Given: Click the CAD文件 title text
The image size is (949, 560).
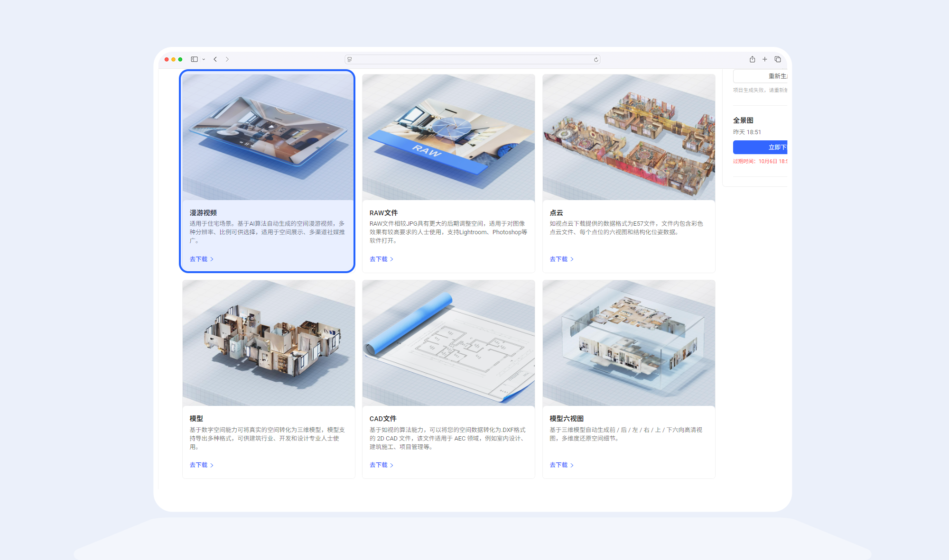Looking at the screenshot, I should click(383, 419).
